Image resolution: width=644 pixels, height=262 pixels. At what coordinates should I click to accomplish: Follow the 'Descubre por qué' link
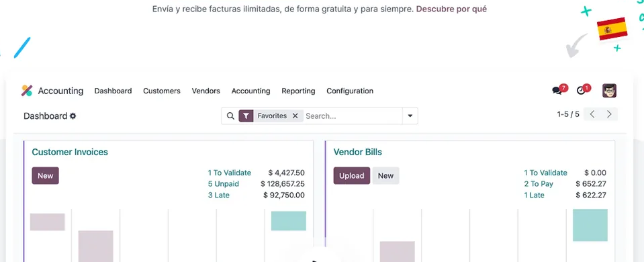[x=451, y=9]
